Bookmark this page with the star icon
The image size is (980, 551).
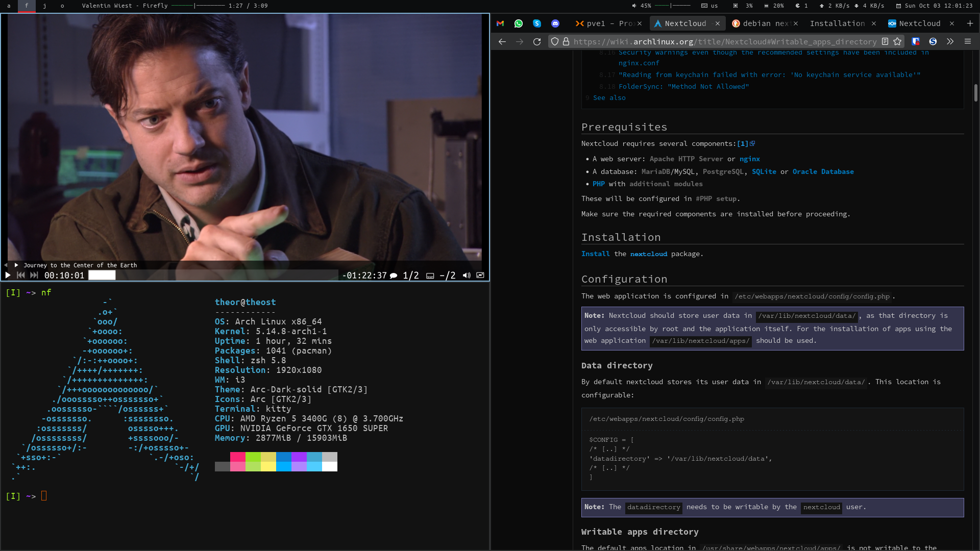[x=898, y=41]
